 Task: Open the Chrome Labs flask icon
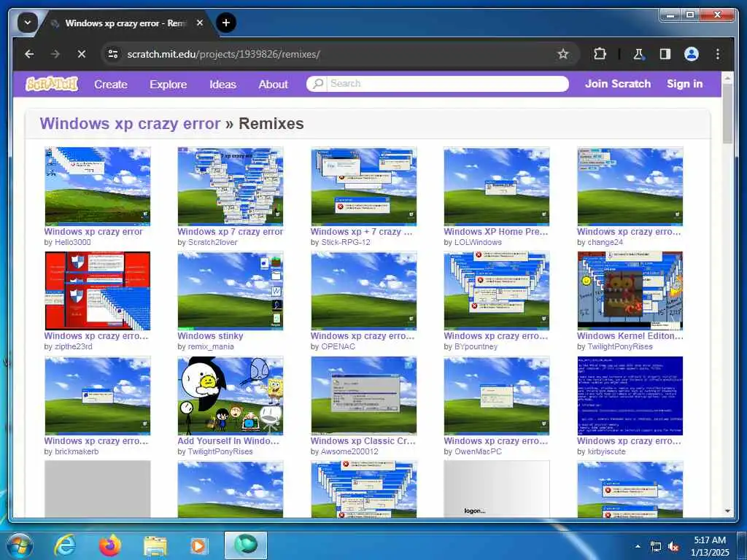638,54
